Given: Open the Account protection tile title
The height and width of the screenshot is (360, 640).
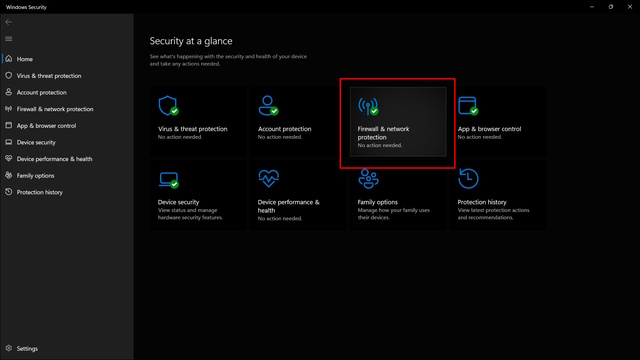Looking at the screenshot, I should point(284,129).
